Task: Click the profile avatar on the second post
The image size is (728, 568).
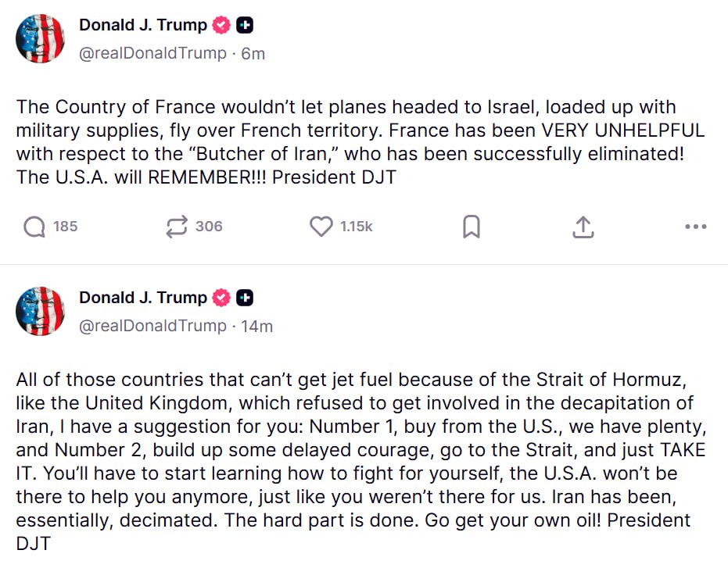Action: (40, 311)
